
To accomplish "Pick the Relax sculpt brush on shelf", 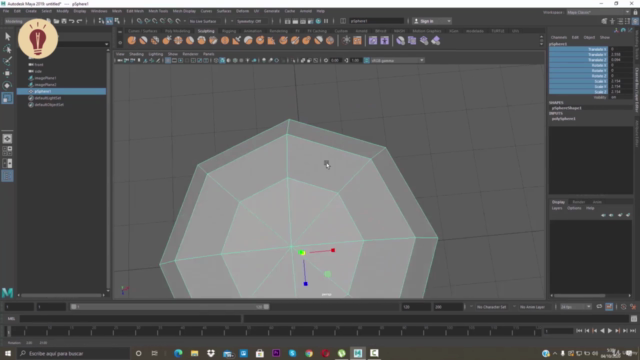I will tap(155, 40).
